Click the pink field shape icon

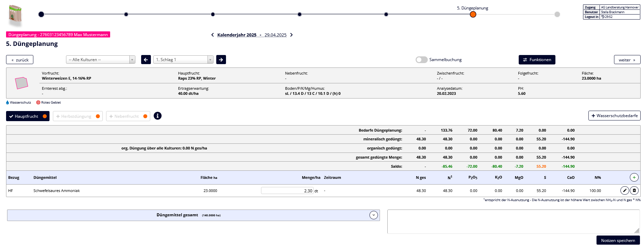click(x=22, y=83)
